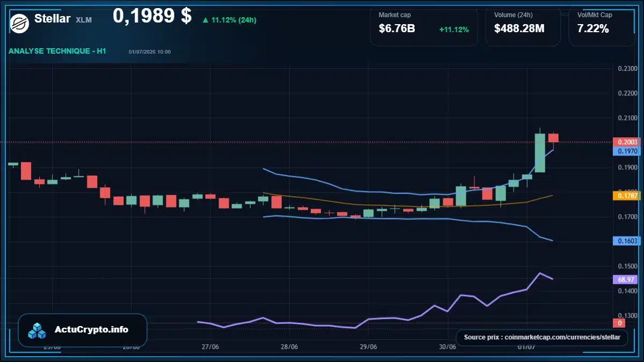The height and width of the screenshot is (362, 644).
Task: Click the 0.1900 price axis label
Action: pos(627,167)
